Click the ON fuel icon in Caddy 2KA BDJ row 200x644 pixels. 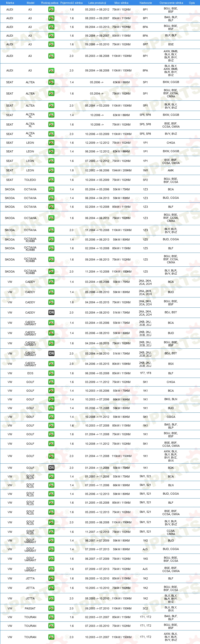pos(51,312)
